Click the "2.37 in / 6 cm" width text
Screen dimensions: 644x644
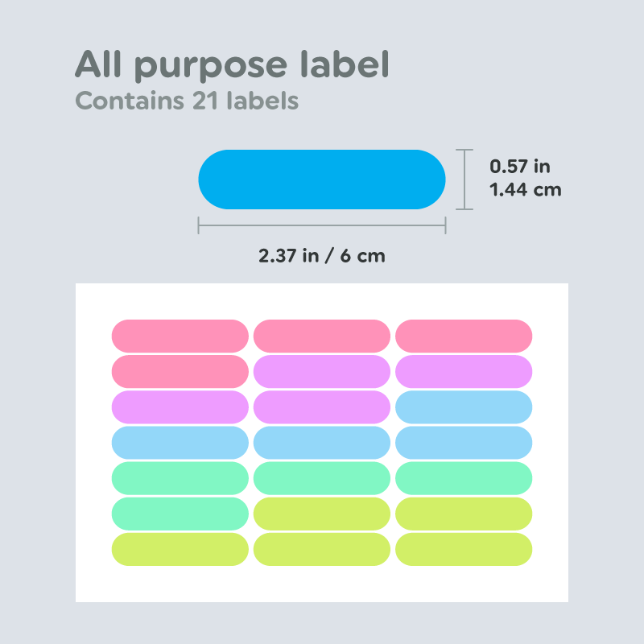[322, 256]
